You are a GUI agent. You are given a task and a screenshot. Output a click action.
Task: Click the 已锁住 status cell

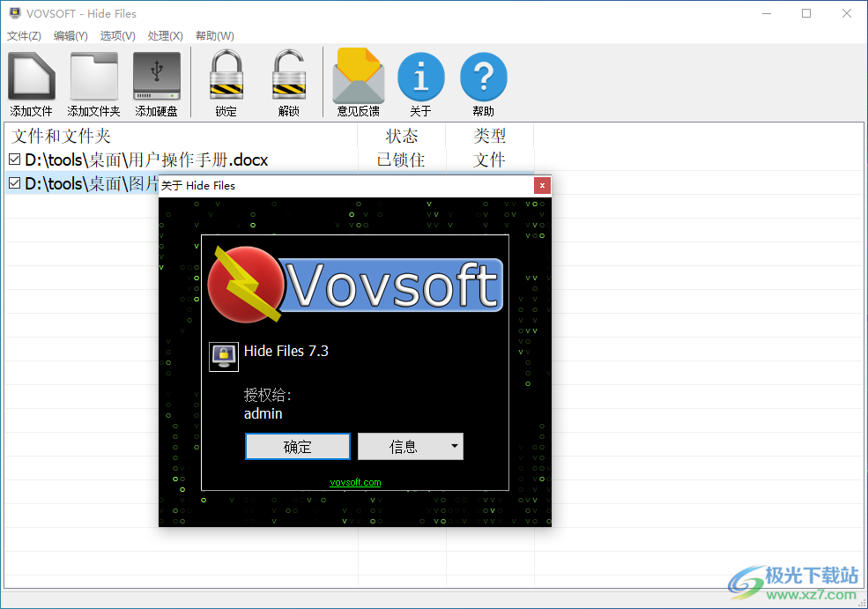(401, 160)
